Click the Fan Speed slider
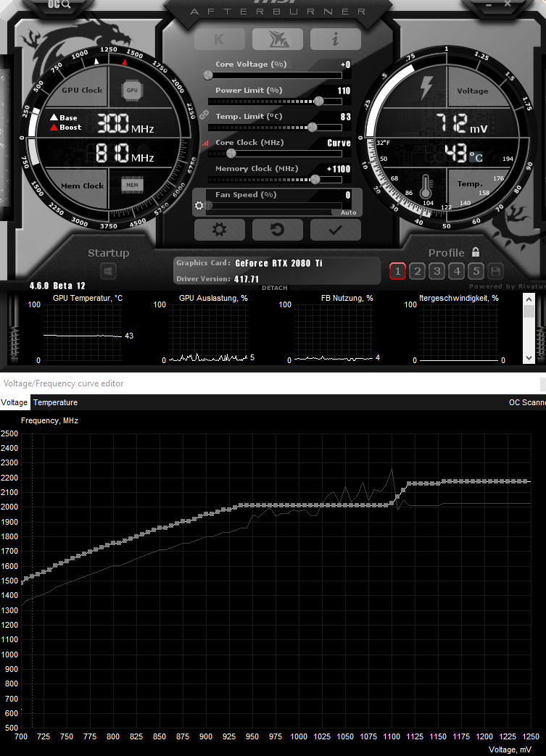 [275, 206]
